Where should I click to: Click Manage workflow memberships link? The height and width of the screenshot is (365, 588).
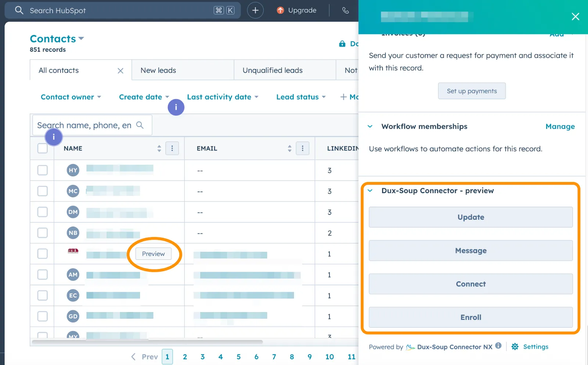pos(560,126)
